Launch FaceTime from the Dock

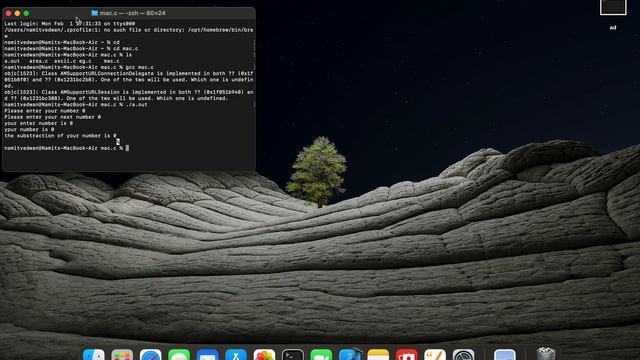(x=321, y=355)
